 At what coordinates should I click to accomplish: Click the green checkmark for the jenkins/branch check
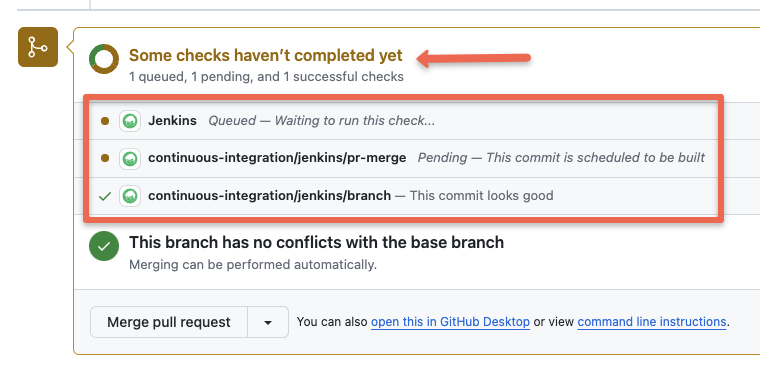[x=105, y=196]
